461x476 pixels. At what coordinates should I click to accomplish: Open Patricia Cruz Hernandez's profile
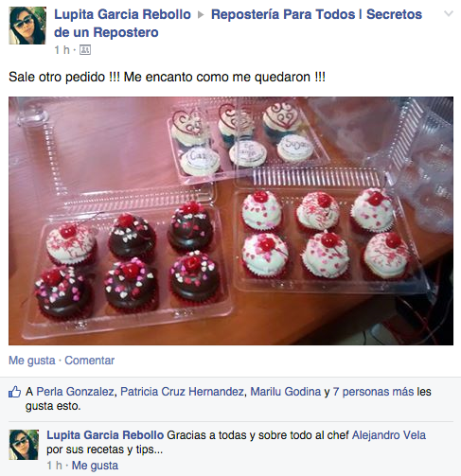click(x=183, y=392)
